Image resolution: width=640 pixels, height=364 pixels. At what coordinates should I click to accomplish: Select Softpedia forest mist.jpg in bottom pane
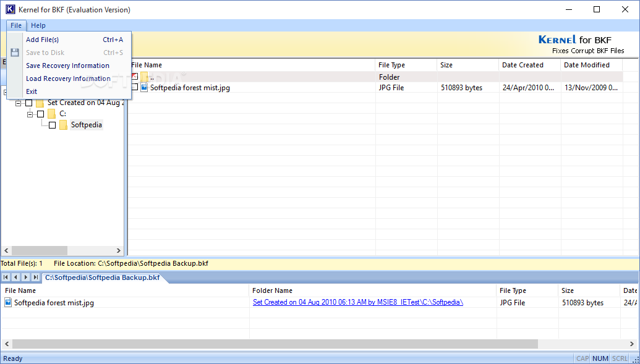[54, 303]
